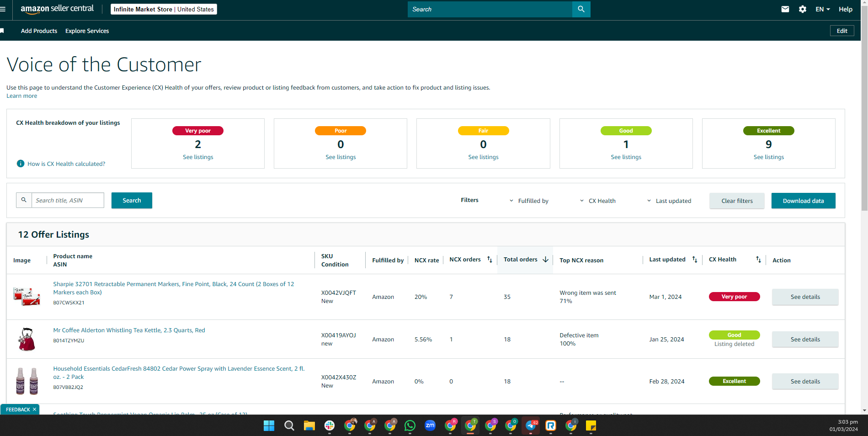Viewport: 868px width, 436px height.
Task: Close the Feedback tab with X
Action: click(34, 409)
